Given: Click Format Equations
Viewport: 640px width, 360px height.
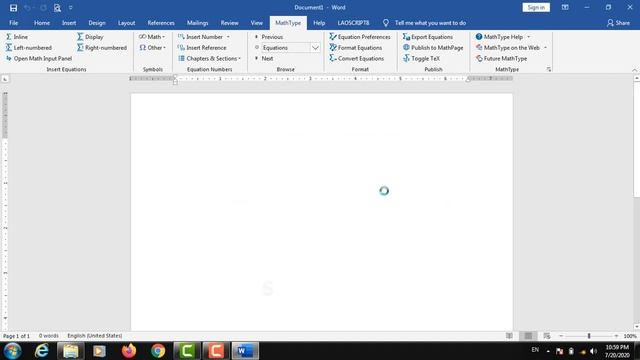Looking at the screenshot, I should point(356,48).
